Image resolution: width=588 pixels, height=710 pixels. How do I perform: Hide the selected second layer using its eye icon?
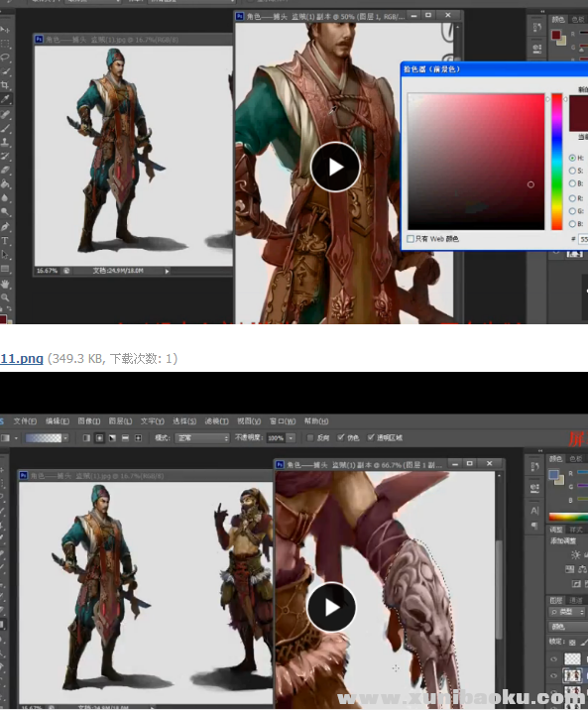(x=553, y=676)
